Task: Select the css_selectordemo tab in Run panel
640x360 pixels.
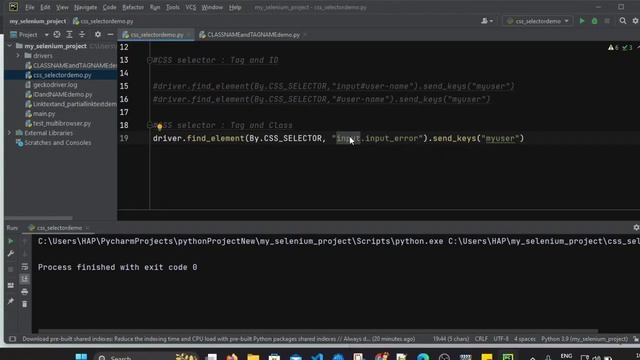Action: [59, 228]
